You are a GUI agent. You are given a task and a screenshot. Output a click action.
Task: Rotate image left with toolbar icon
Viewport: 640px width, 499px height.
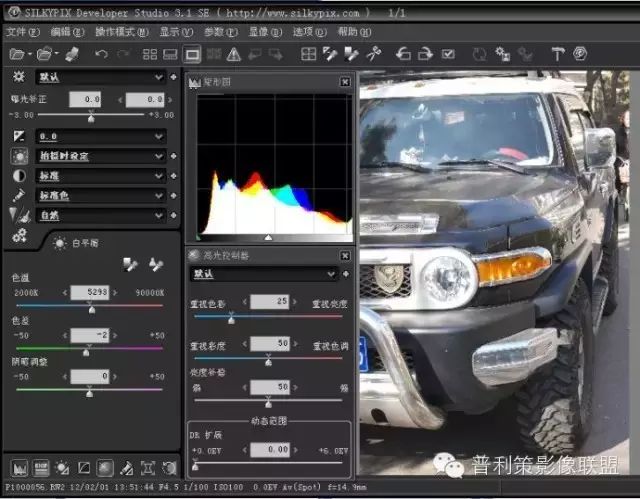coord(403,54)
